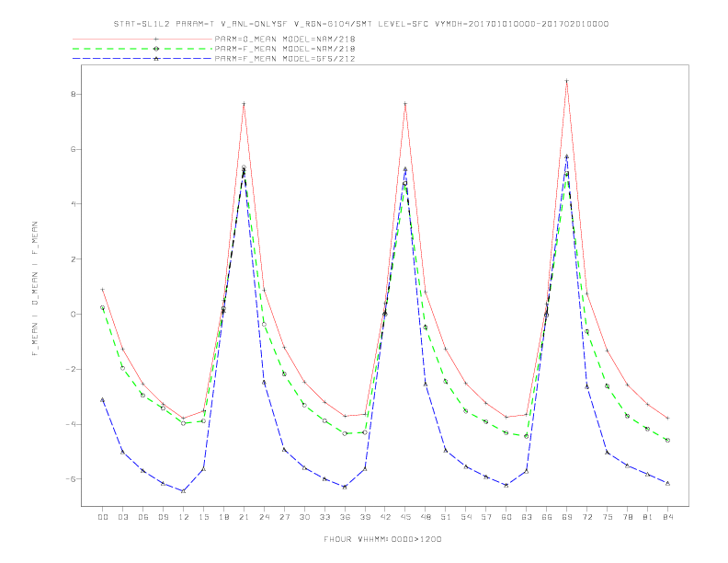Click x-axis tick label 18
Viewport: 728px width, 563px height.
[x=223, y=517]
